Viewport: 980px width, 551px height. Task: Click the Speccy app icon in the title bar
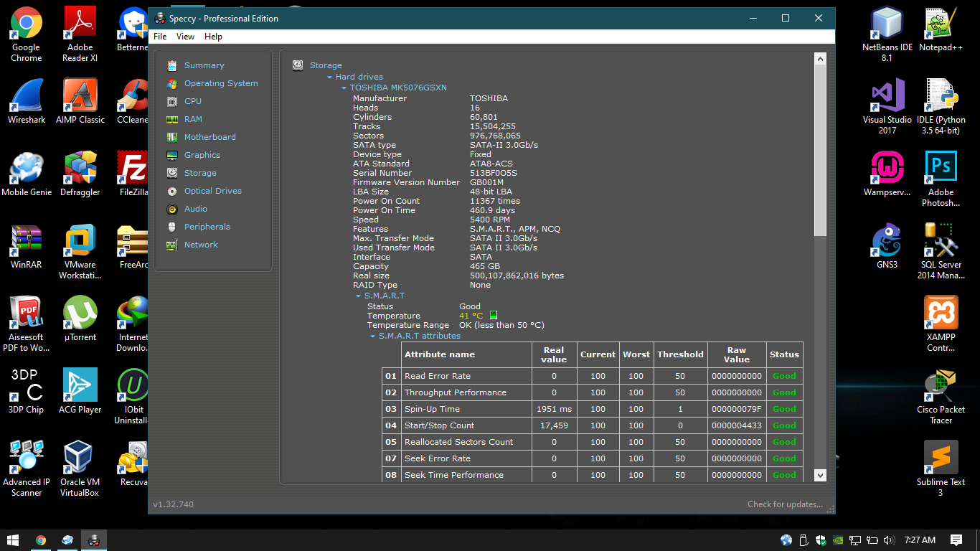click(x=160, y=18)
